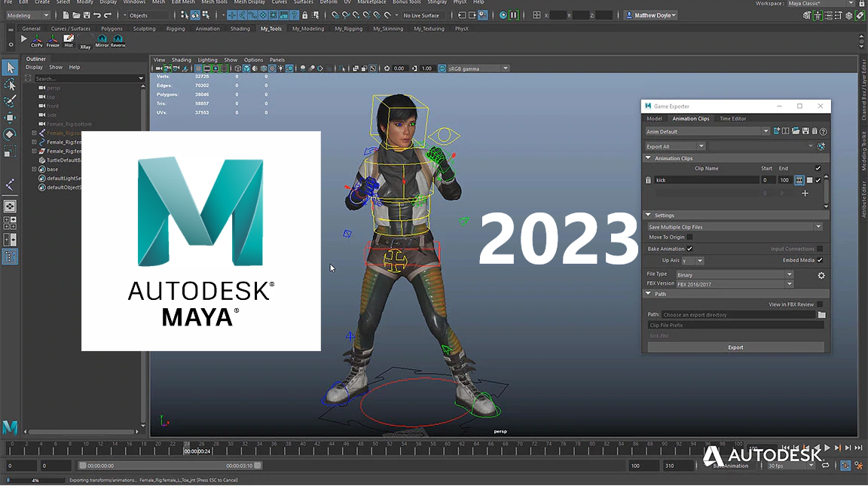Click the Export button
The image size is (868, 486).
pyautogui.click(x=735, y=347)
